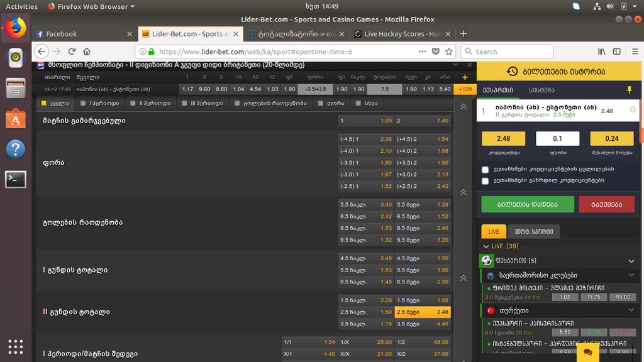
Task: Click the stake amount field showing 0.1
Action: [557, 139]
